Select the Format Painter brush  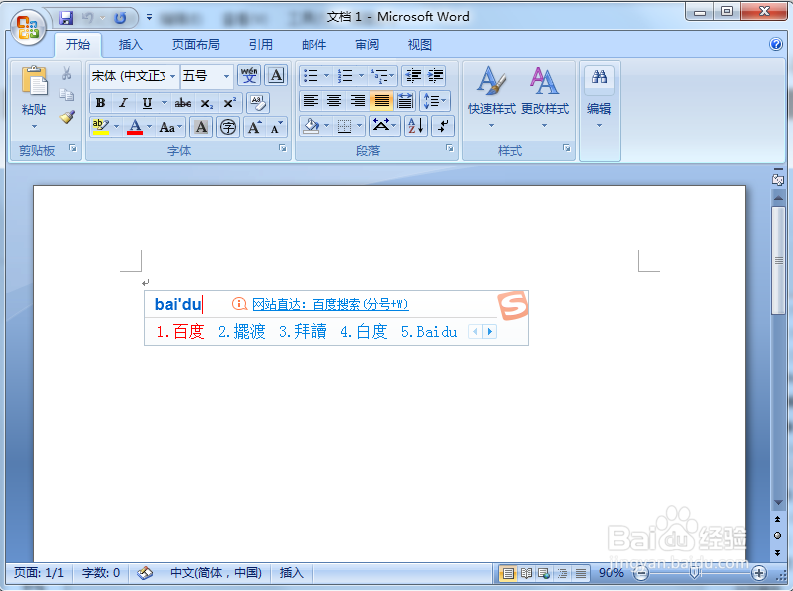(67, 117)
